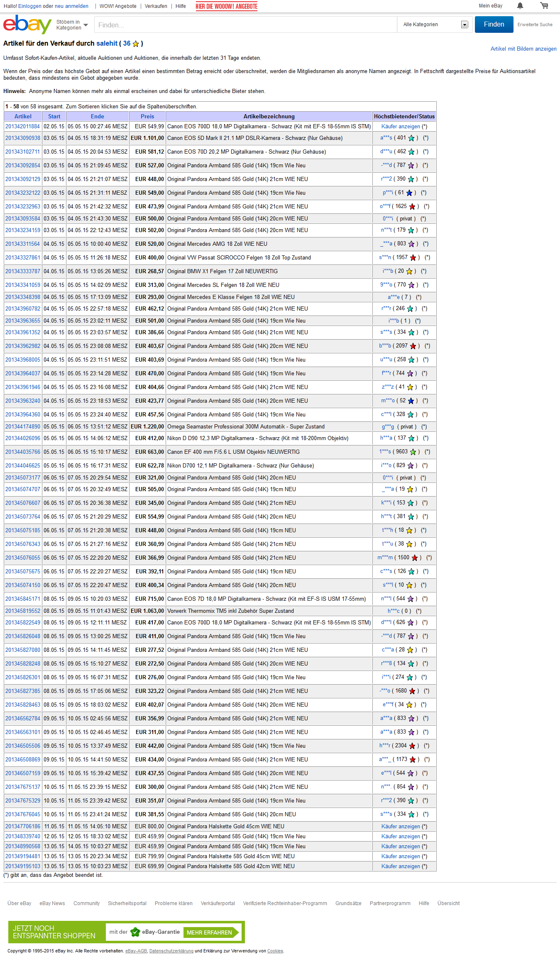Click Käufer anzeigen for Halskette Gold 45cm EUR 800,00
This screenshot has height=974, width=560.
401,826
